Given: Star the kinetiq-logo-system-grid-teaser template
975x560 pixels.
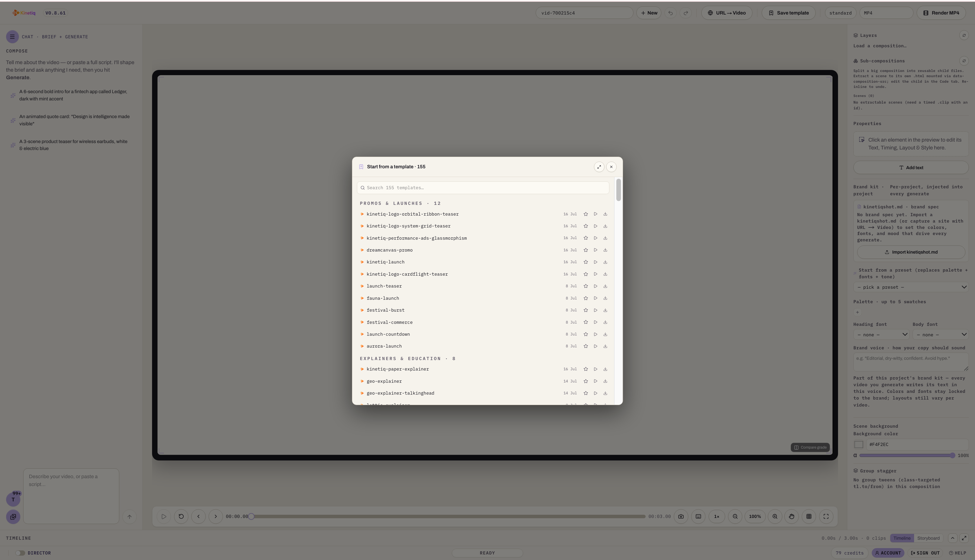Looking at the screenshot, I should point(585,226).
